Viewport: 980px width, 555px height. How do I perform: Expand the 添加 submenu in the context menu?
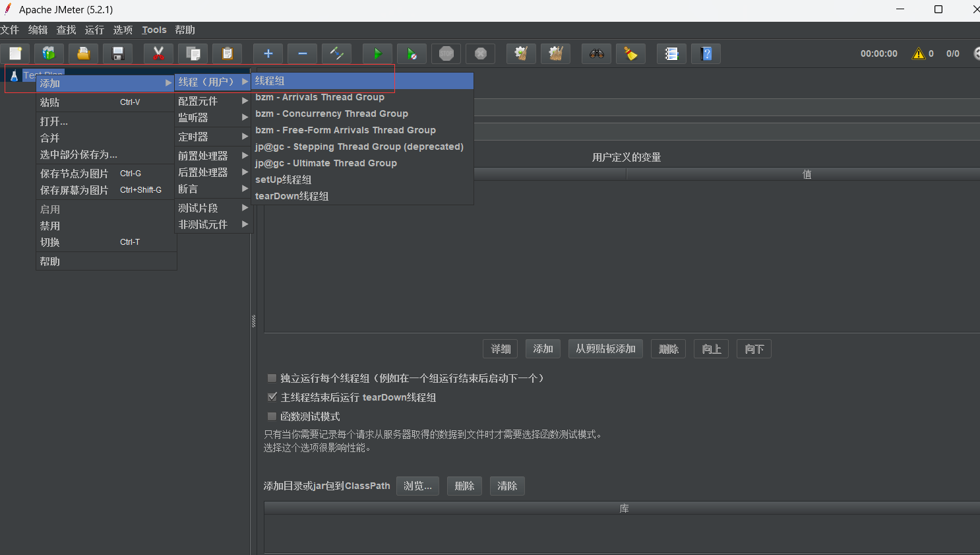click(106, 83)
